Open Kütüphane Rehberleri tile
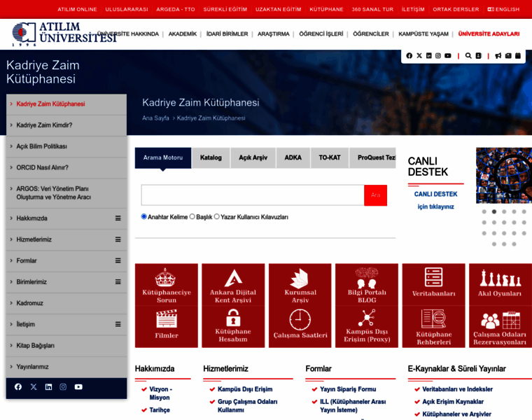 point(433,326)
